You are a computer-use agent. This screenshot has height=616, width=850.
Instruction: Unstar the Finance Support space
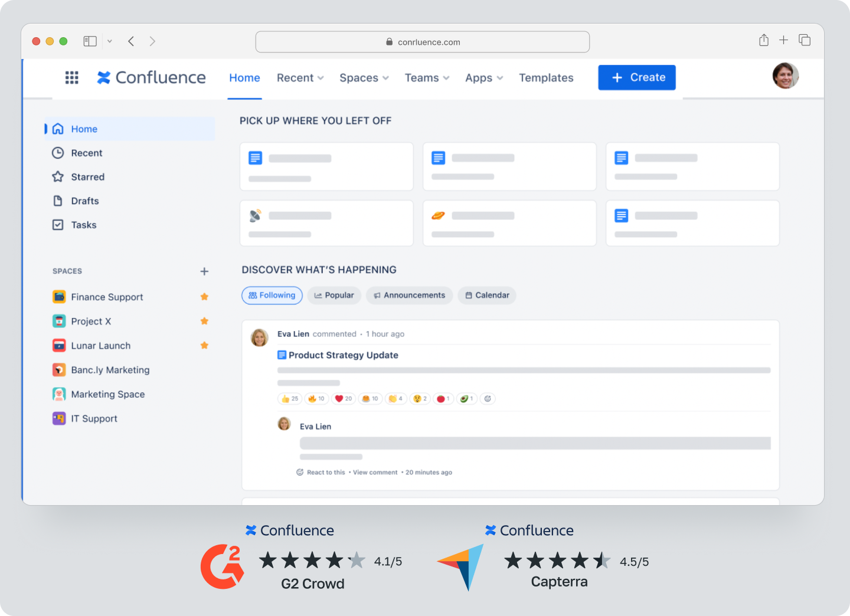tap(204, 297)
